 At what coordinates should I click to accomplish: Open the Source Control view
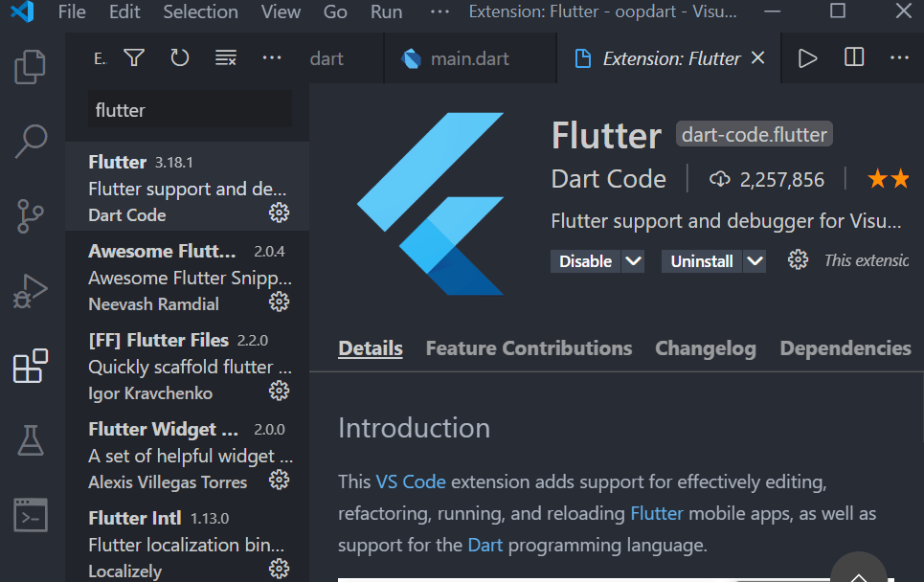coord(30,216)
